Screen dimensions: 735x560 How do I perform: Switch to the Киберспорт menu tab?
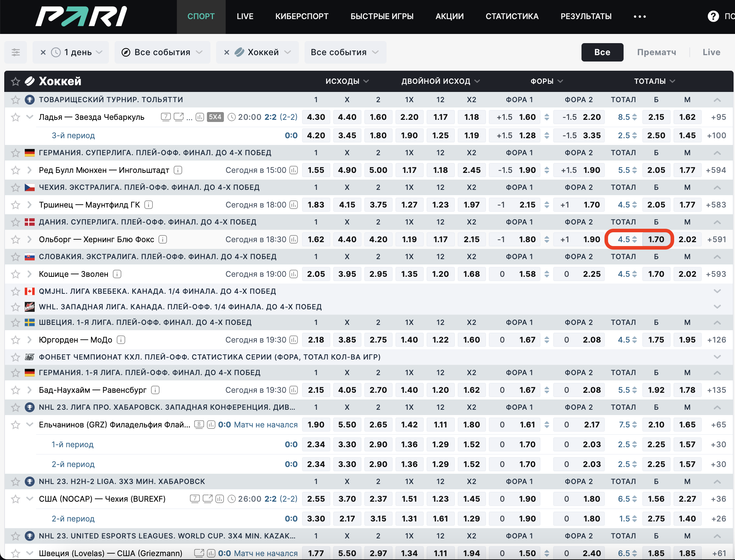click(302, 16)
